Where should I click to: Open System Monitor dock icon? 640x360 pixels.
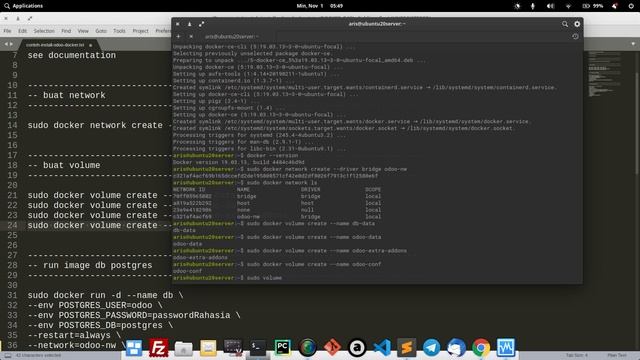(x=506, y=348)
